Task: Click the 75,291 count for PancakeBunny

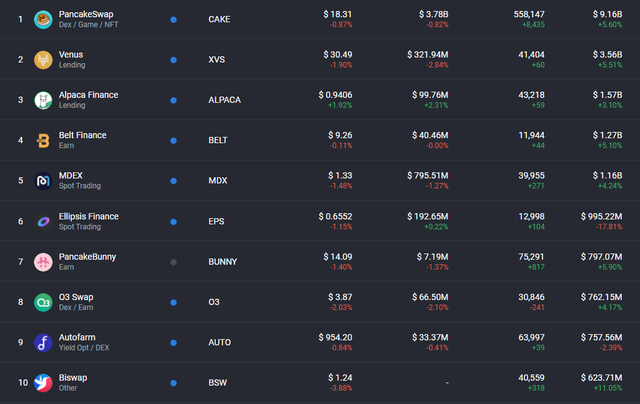Action: tap(531, 257)
